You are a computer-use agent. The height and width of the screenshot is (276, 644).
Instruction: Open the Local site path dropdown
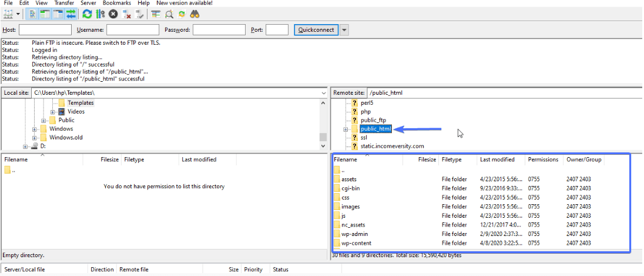click(324, 93)
